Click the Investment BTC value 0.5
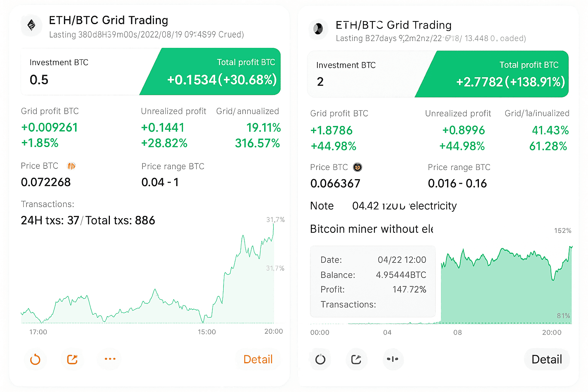 point(39,80)
